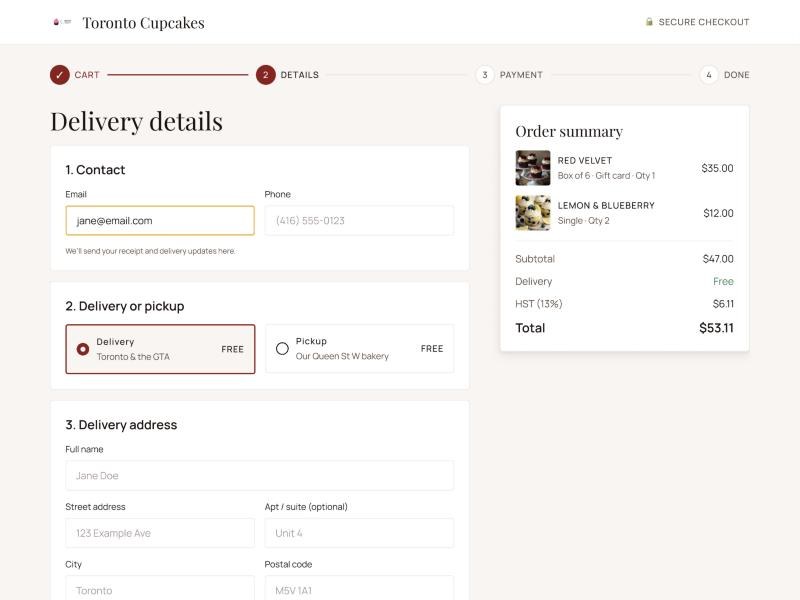The image size is (800, 600).
Task: Select the PAYMENT step label
Action: (x=521, y=75)
